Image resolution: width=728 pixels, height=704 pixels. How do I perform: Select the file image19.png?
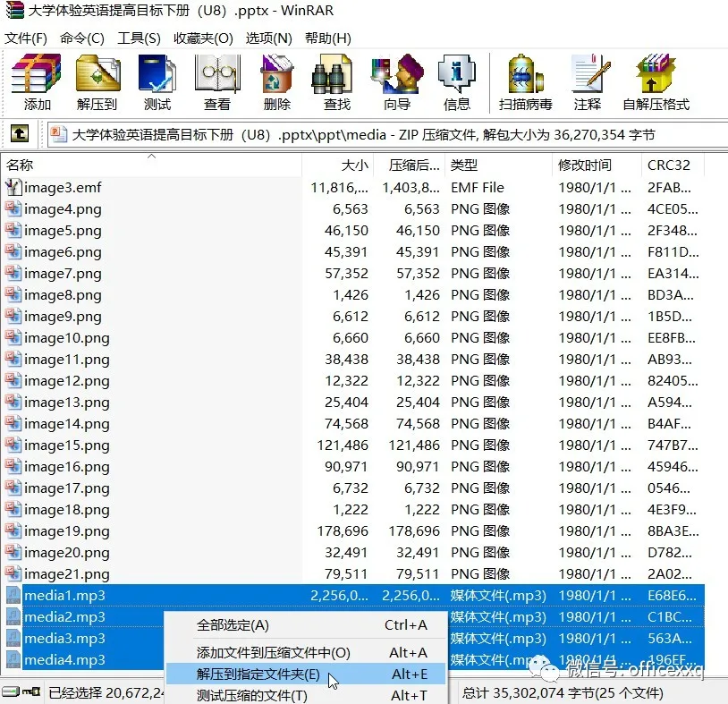(x=67, y=530)
